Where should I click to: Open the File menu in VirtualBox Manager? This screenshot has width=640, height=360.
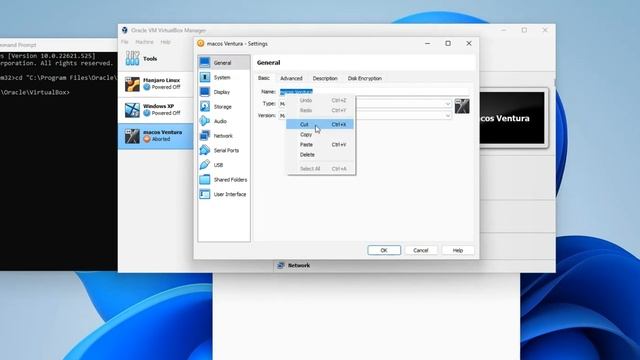[x=124, y=42]
